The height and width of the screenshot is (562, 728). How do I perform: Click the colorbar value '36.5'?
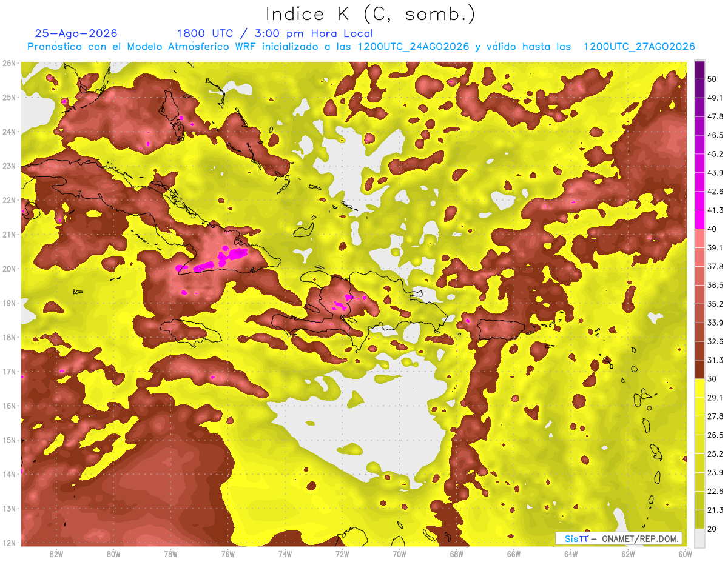point(716,285)
